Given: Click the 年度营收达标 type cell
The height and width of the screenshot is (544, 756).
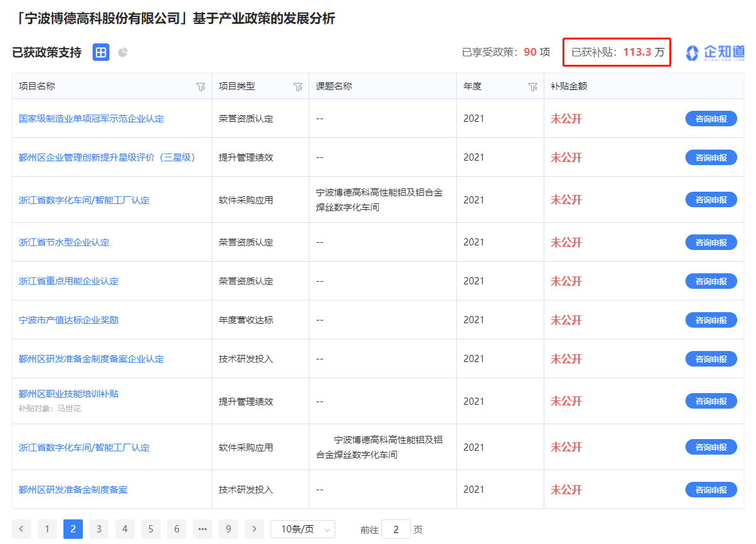Looking at the screenshot, I should click(246, 320).
